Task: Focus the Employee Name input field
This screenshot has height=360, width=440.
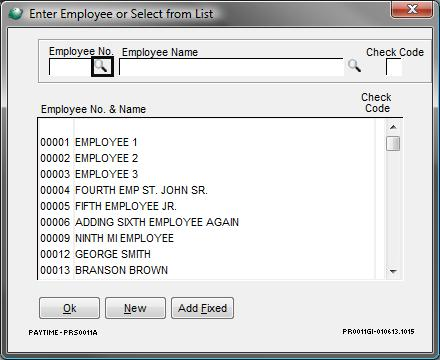Action: 231,67
